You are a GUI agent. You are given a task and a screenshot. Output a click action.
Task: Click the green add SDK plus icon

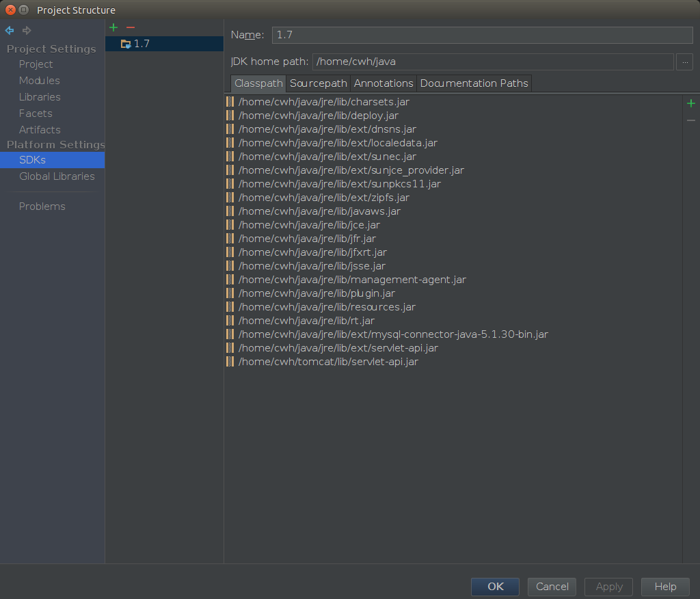pyautogui.click(x=113, y=27)
